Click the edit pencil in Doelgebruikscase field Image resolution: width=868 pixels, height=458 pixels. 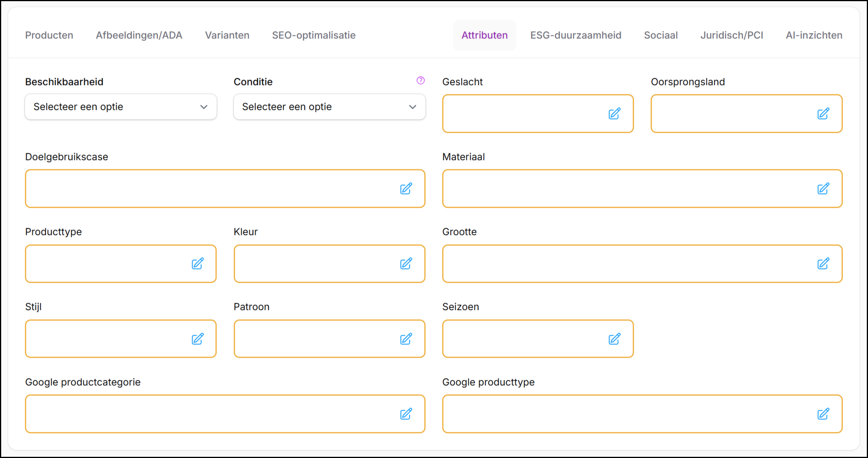tap(406, 189)
